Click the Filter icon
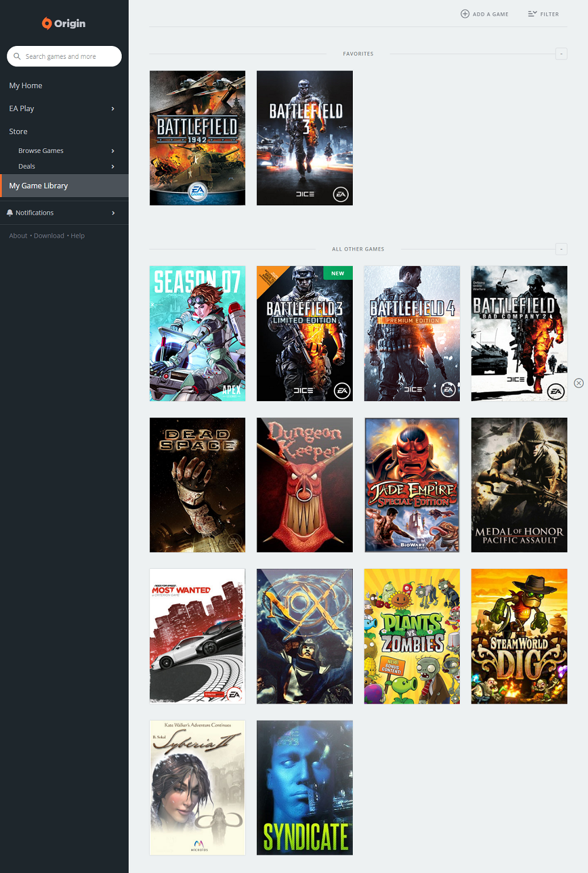 pos(532,14)
